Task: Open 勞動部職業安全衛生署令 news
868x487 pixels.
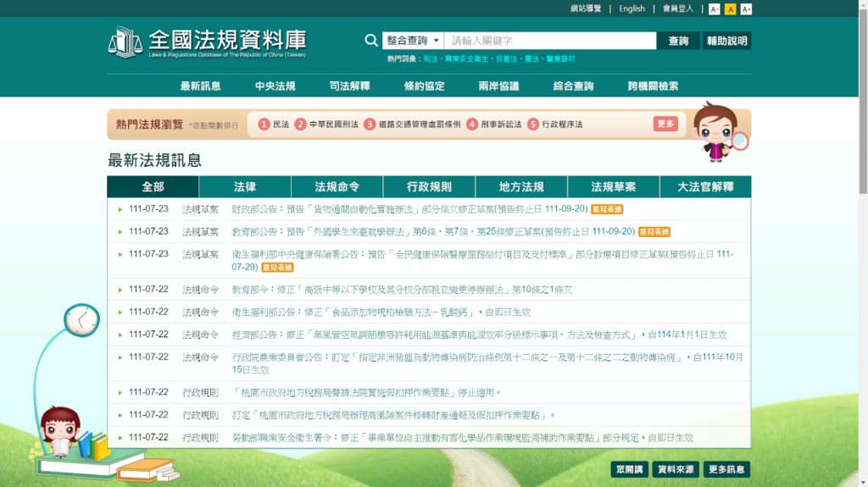Action: pos(462,438)
